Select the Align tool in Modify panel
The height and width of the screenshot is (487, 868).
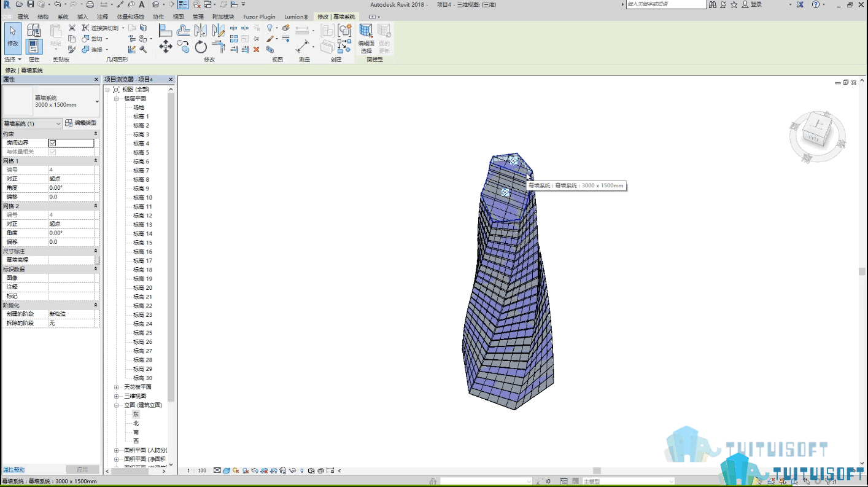pos(165,30)
